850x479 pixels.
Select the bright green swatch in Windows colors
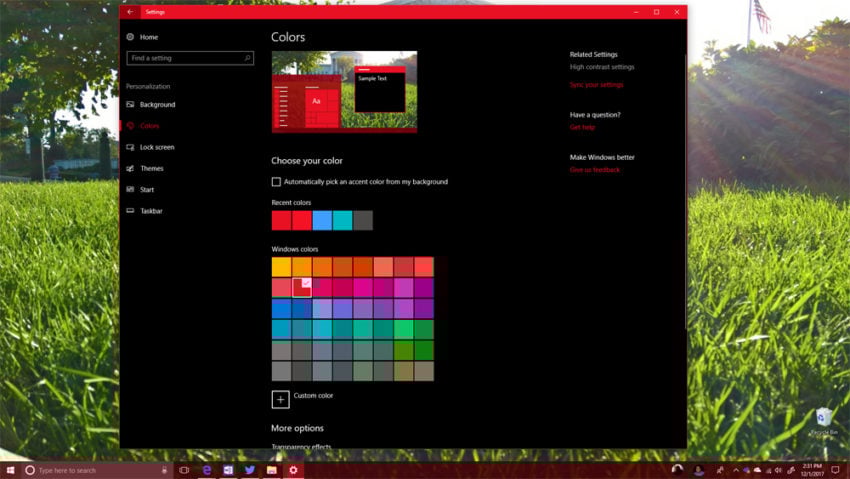(x=403, y=329)
